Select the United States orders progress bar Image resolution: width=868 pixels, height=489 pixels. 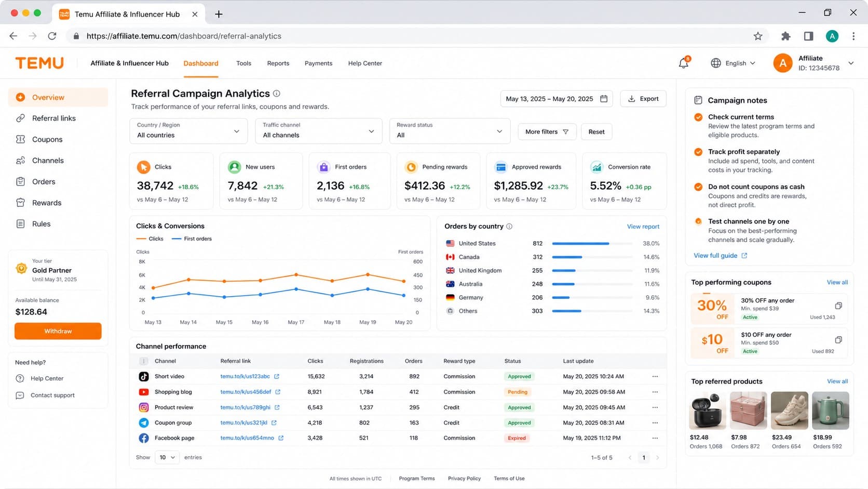click(592, 243)
